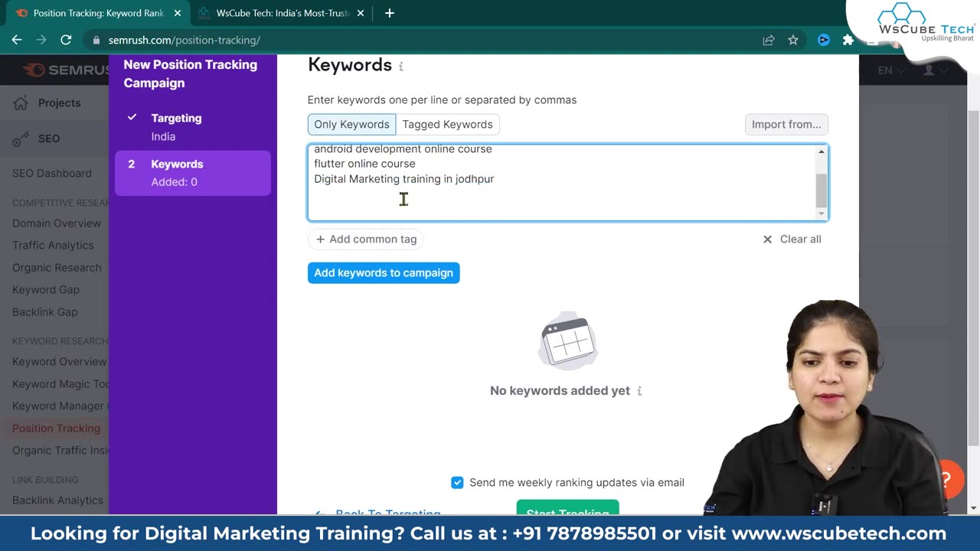
Task: Share this page icon in address bar
Action: 769,40
